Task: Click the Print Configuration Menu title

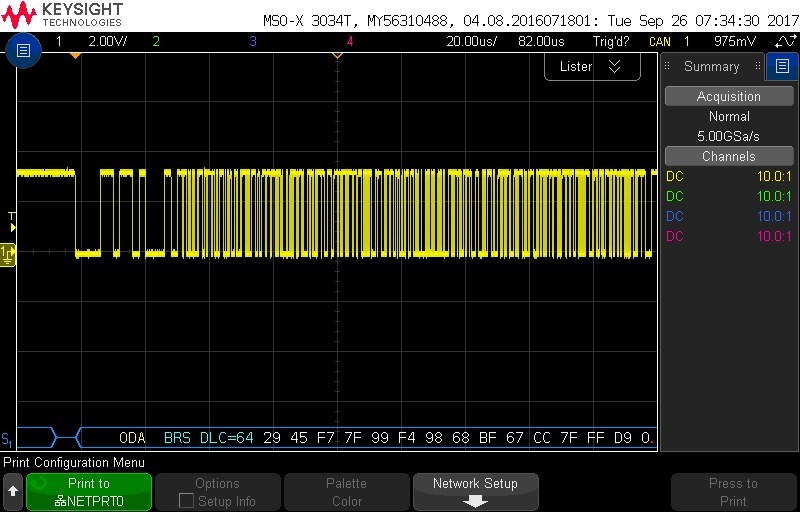Action: [x=74, y=463]
